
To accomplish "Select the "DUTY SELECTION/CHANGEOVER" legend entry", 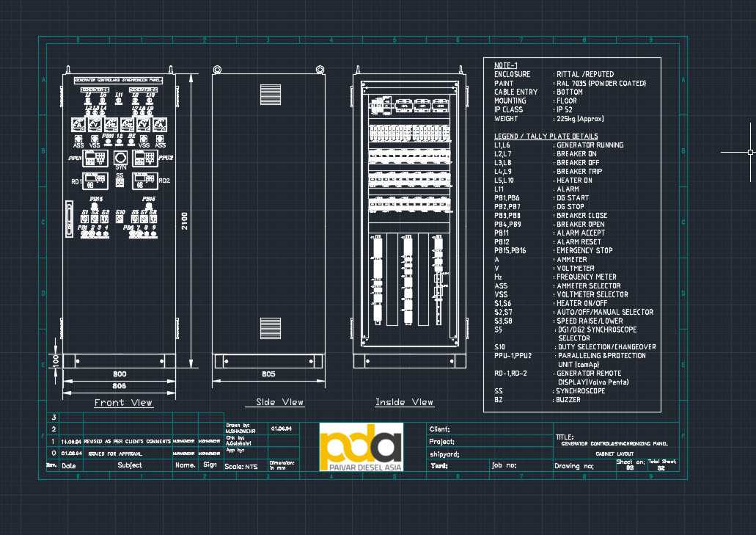I will pyautogui.click(x=606, y=347).
